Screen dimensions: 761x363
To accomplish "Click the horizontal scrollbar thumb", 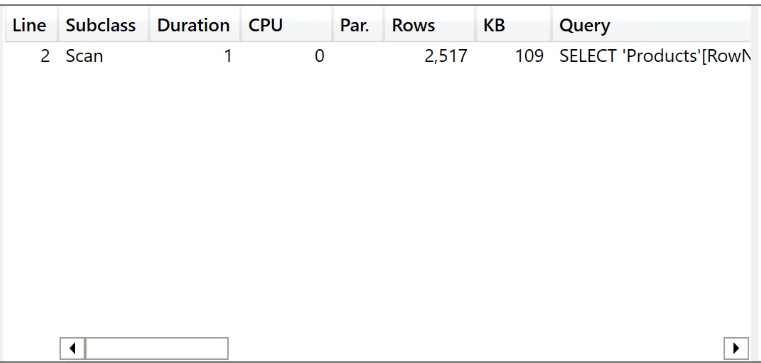I will pyautogui.click(x=156, y=348).
